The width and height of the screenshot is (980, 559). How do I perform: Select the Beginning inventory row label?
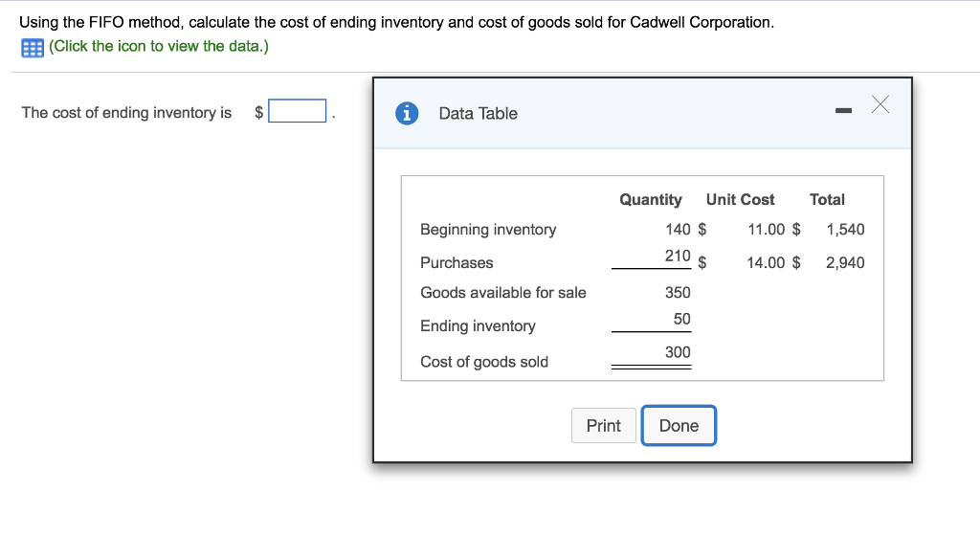click(x=488, y=229)
